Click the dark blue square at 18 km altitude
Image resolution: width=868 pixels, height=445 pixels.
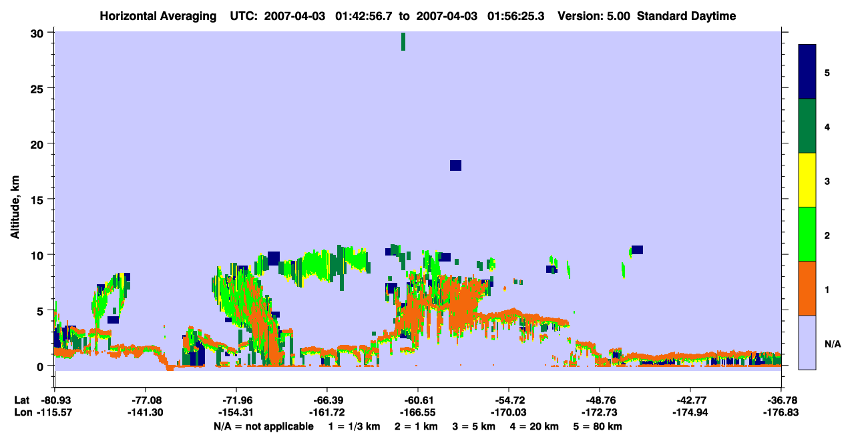click(455, 165)
